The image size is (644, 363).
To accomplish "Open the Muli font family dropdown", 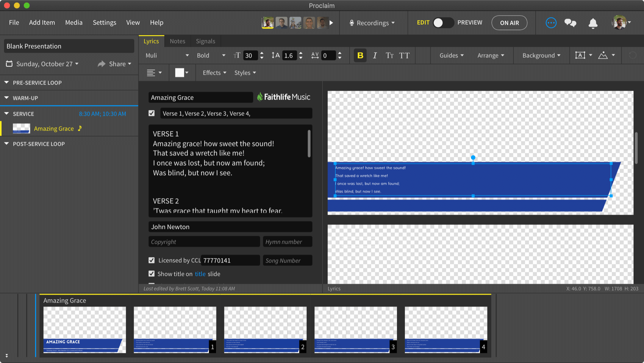I will pyautogui.click(x=167, y=55).
